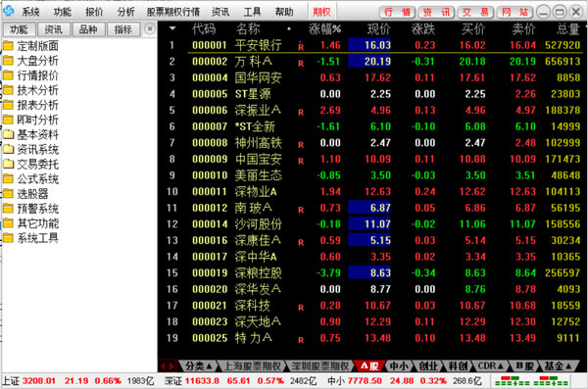This screenshot has height=389, width=588.
Task: Click the R marker beside 平安银行
Action: tap(301, 46)
